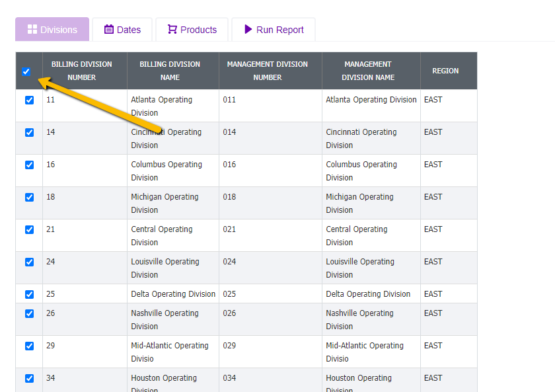The width and height of the screenshot is (555, 392).
Task: Uncheck division 21 Central Operating checkbox
Action: tap(29, 230)
